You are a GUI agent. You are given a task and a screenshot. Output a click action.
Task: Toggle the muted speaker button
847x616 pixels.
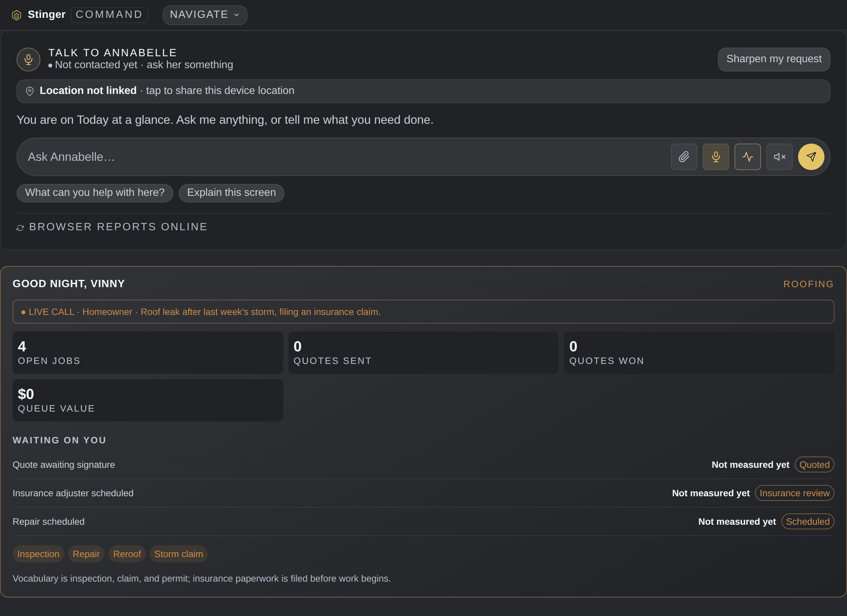click(x=779, y=157)
